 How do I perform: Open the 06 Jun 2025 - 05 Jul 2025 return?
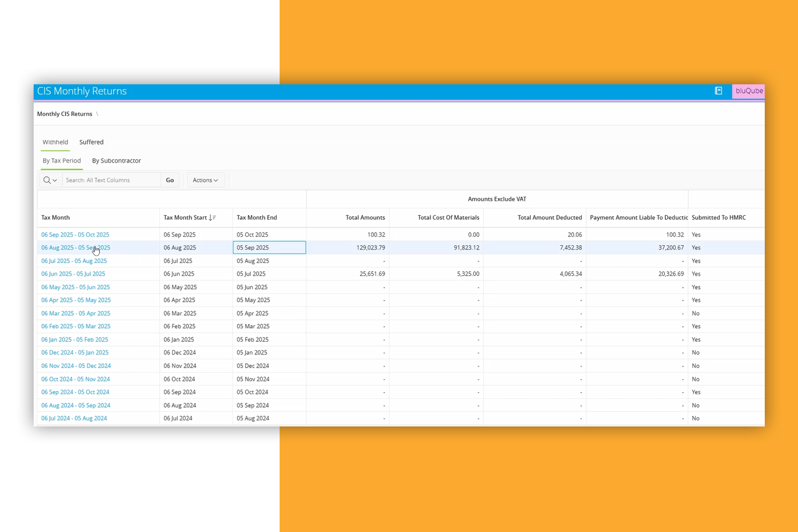pos(73,274)
